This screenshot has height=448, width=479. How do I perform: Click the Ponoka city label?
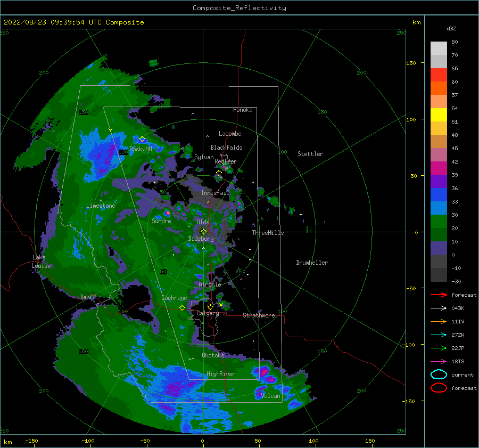click(243, 110)
